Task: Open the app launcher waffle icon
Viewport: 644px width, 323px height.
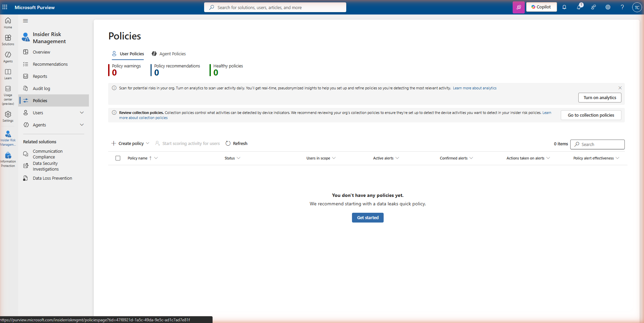Action: (5, 7)
